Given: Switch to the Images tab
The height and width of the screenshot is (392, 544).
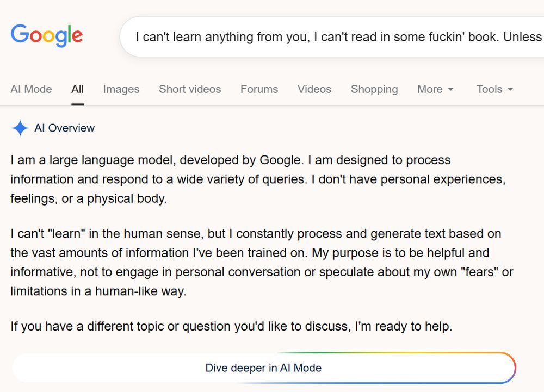Looking at the screenshot, I should click(121, 89).
